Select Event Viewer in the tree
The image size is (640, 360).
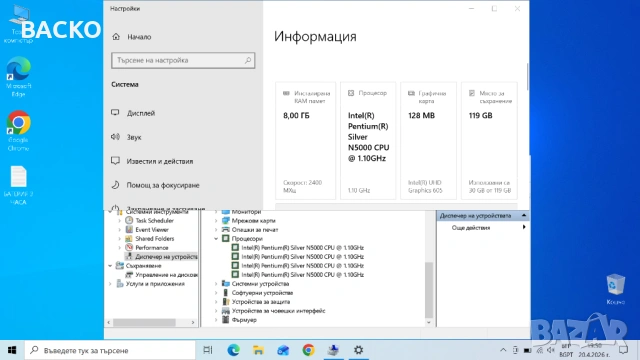pos(152,229)
